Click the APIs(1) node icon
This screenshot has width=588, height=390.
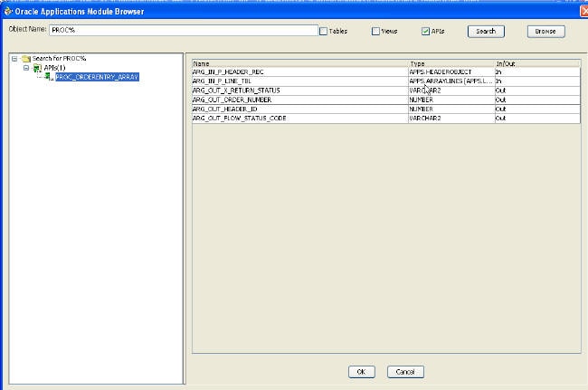[x=37, y=68]
